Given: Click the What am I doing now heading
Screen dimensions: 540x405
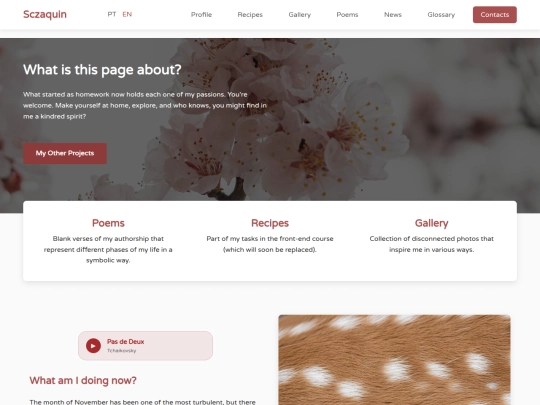Looking at the screenshot, I should 83,381.
